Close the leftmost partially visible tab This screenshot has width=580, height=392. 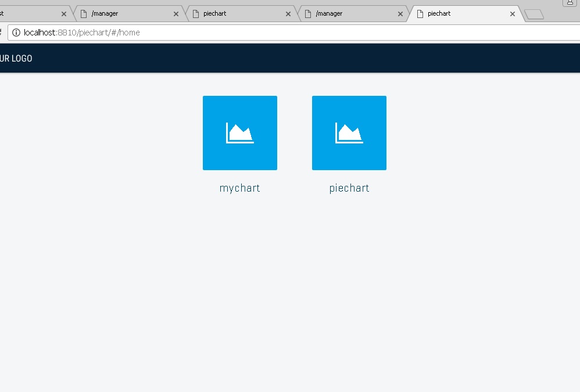[63, 14]
